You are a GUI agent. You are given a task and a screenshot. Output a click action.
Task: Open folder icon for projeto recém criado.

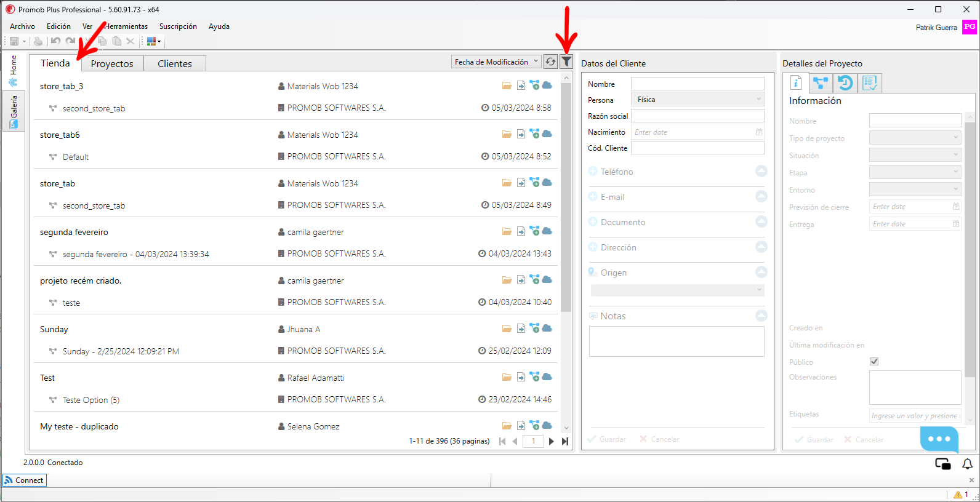[x=507, y=280]
